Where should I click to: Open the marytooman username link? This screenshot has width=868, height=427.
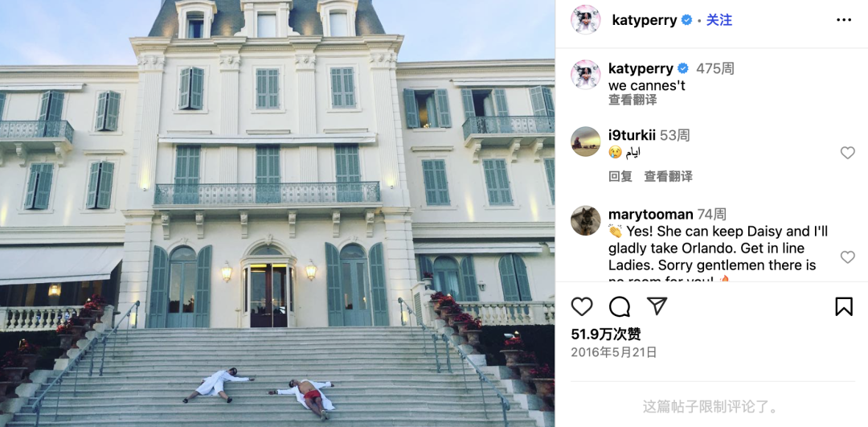point(650,215)
